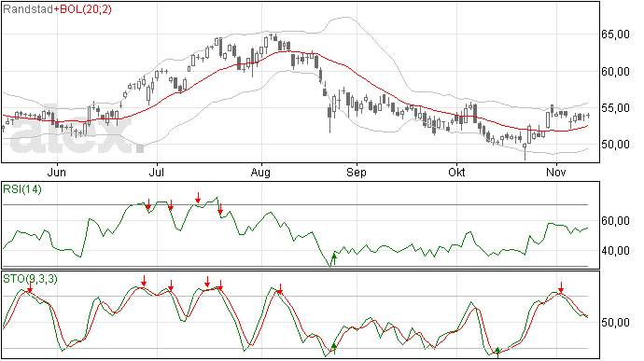Click the 40,00 value on RSI axis

[x=615, y=251]
